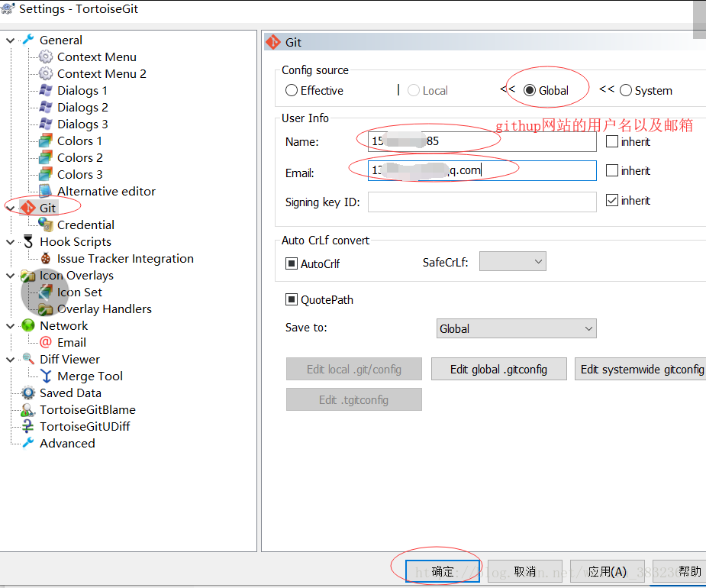Image resolution: width=706 pixels, height=588 pixels.
Task: Click the Context Menu gear icon
Action: (x=46, y=57)
